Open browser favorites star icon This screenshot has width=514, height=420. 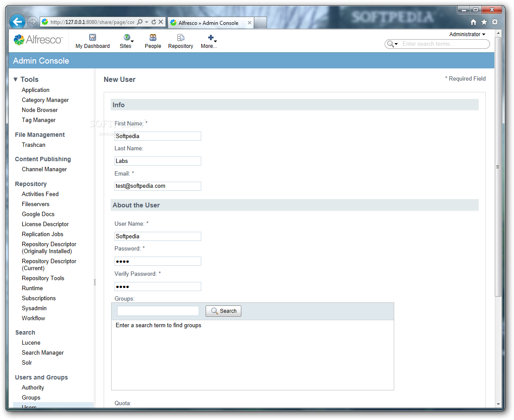pyautogui.click(x=484, y=22)
